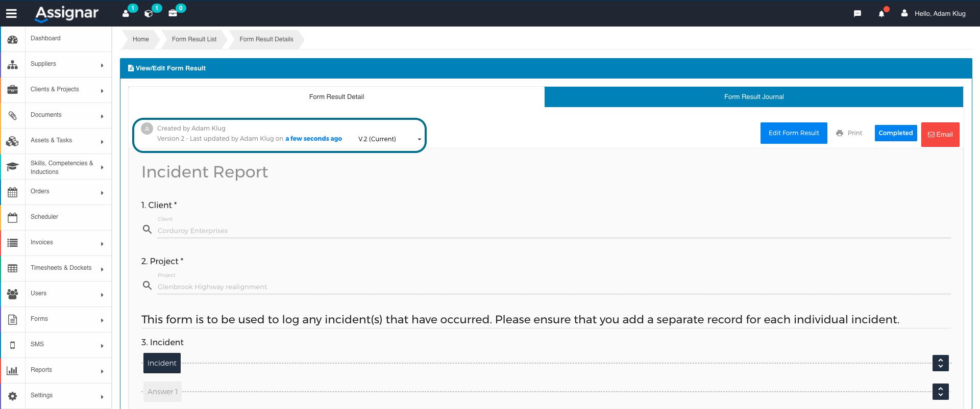Expand the Clients & Projects menu arrow
The image size is (980, 409).
point(102,91)
